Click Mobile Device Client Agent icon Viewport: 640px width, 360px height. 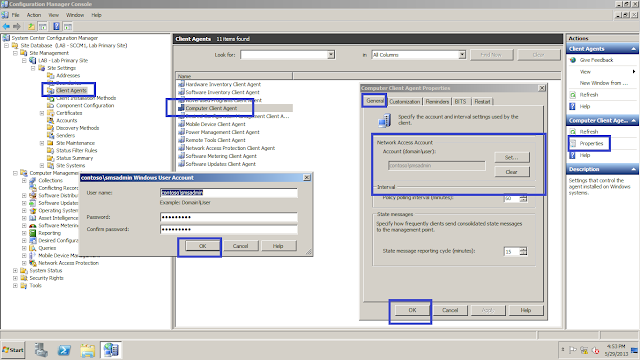click(181, 124)
